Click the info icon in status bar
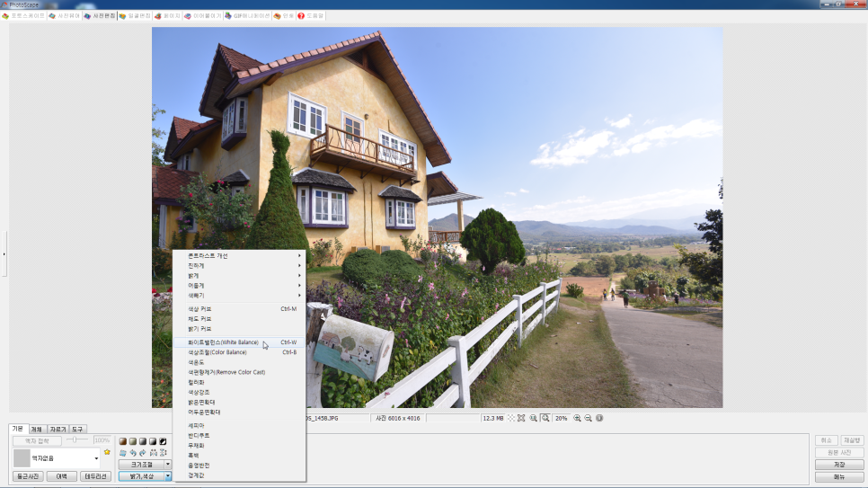 (599, 418)
